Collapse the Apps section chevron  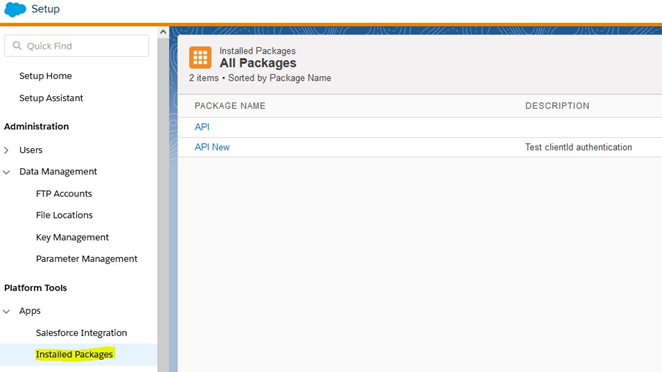[6, 311]
